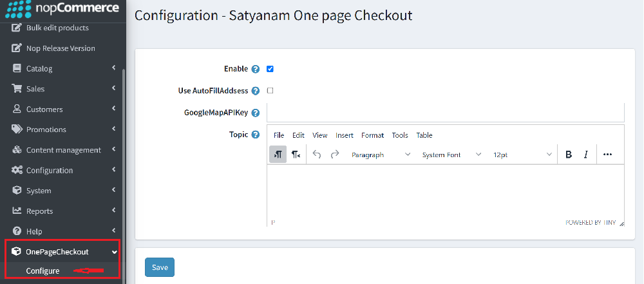Click the Help question mark icon in sidebar
This screenshot has height=284, width=644.
click(17, 231)
